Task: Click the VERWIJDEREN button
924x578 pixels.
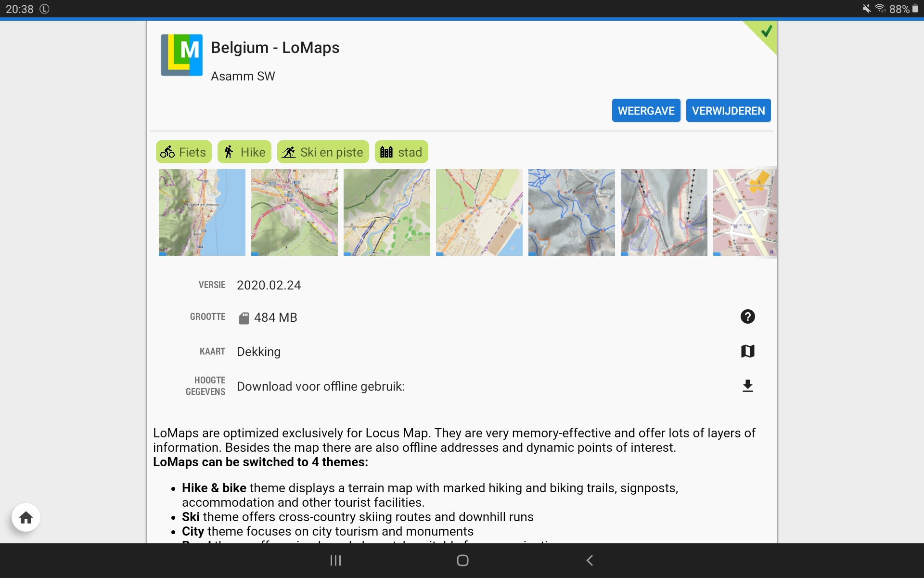Action: (x=728, y=111)
